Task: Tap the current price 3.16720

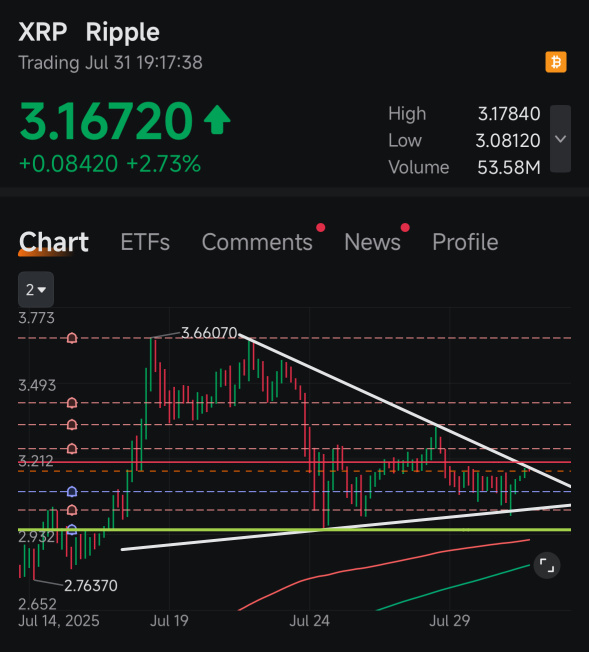Action: (106, 121)
